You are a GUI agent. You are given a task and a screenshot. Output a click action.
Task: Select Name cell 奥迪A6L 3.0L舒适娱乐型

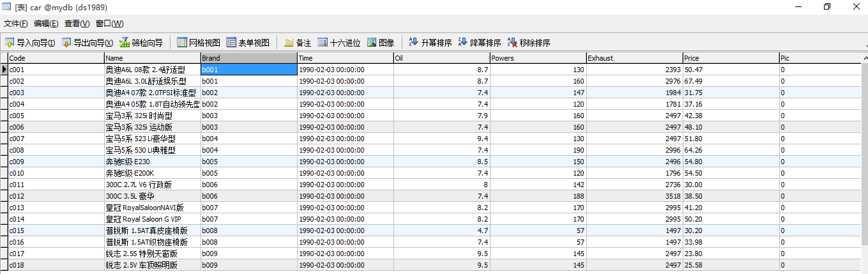(153, 81)
